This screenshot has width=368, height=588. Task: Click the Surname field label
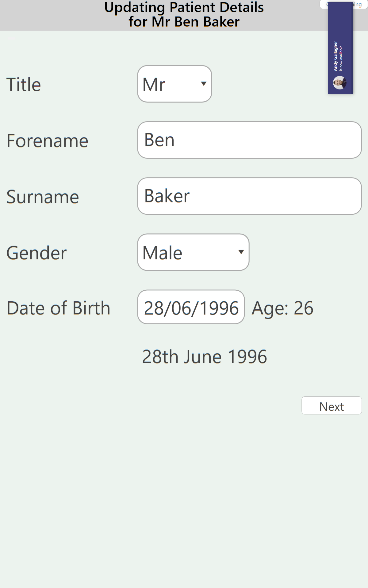pos(43,197)
